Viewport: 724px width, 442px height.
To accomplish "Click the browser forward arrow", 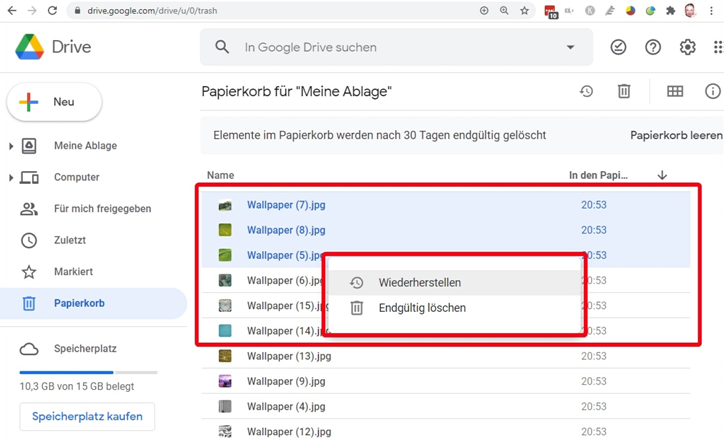I will (32, 10).
